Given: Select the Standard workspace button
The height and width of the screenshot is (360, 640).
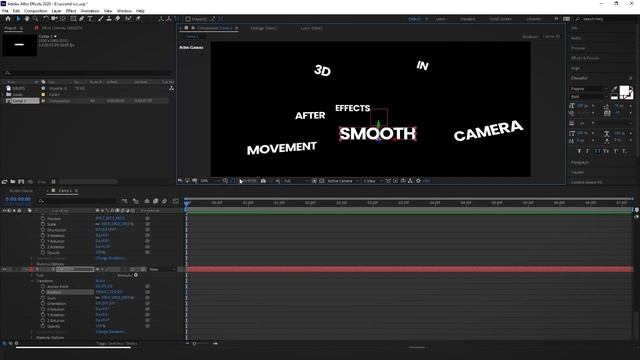Looking at the screenshot, I should point(468,19).
